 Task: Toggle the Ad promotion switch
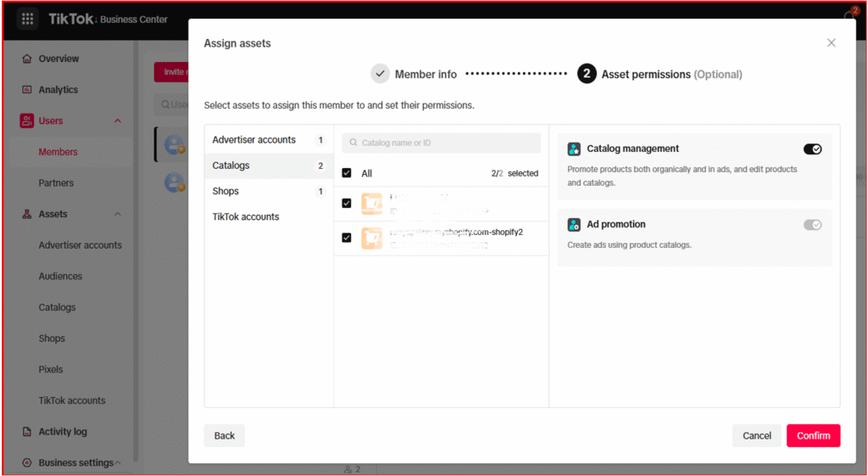[812, 225]
